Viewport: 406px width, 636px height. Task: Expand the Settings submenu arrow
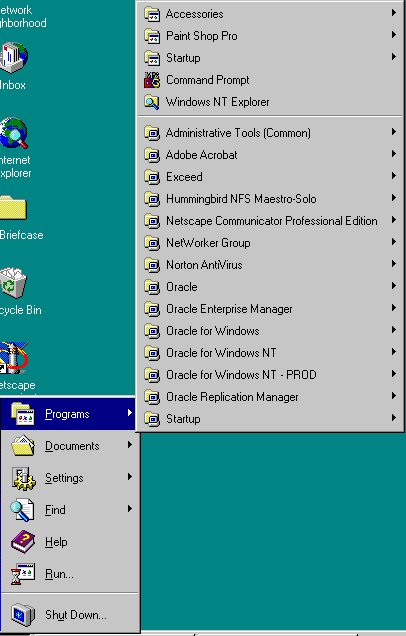[x=129, y=477]
